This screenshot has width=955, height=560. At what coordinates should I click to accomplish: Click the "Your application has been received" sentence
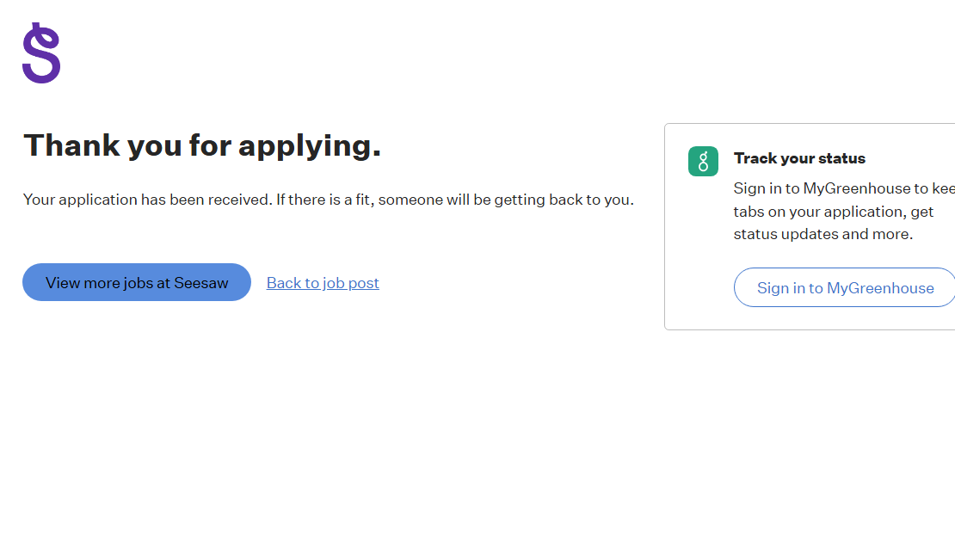(x=146, y=200)
